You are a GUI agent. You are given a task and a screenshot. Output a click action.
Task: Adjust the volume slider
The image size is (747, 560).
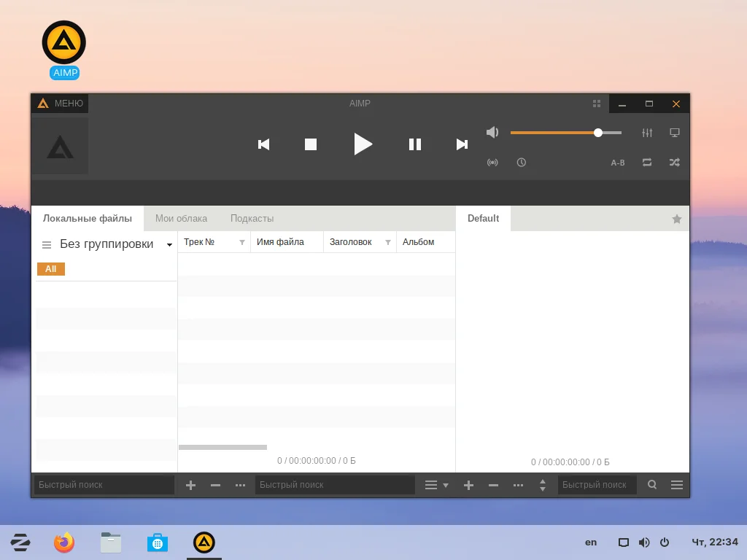tap(597, 133)
